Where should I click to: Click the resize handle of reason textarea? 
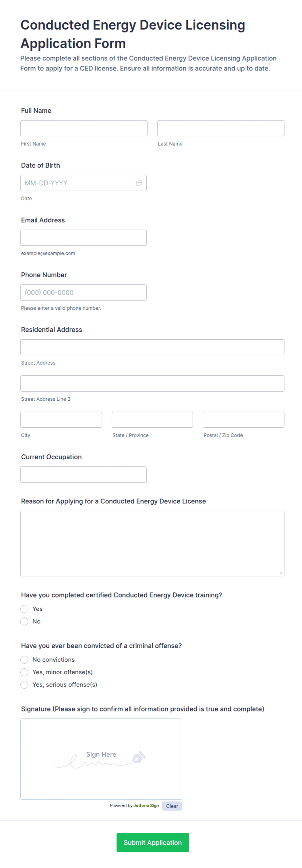pyautogui.click(x=281, y=573)
